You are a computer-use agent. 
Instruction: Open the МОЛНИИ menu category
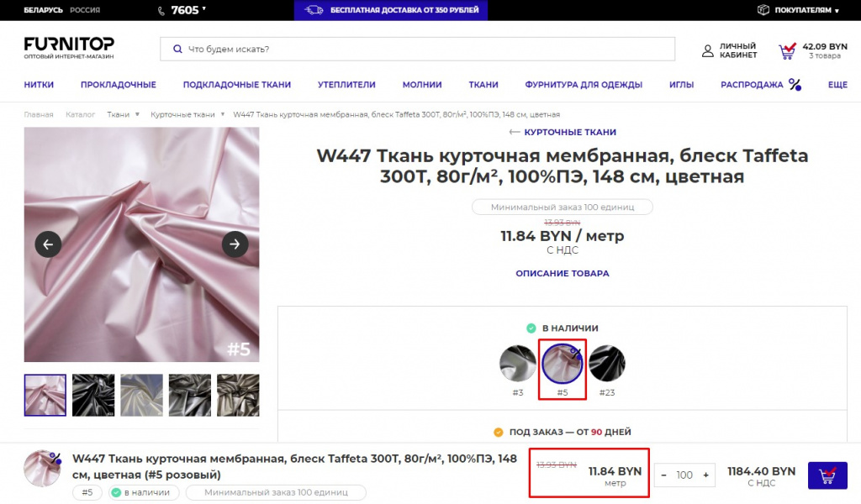(422, 85)
